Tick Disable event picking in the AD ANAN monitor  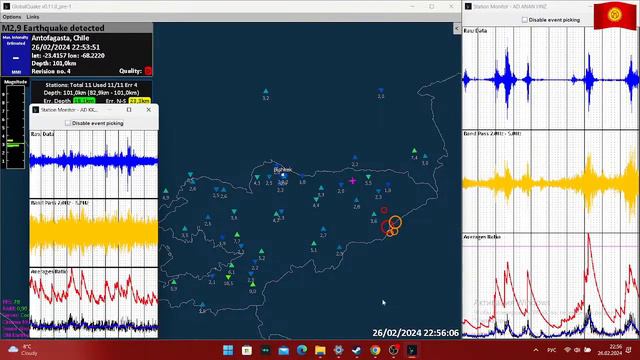[524, 20]
